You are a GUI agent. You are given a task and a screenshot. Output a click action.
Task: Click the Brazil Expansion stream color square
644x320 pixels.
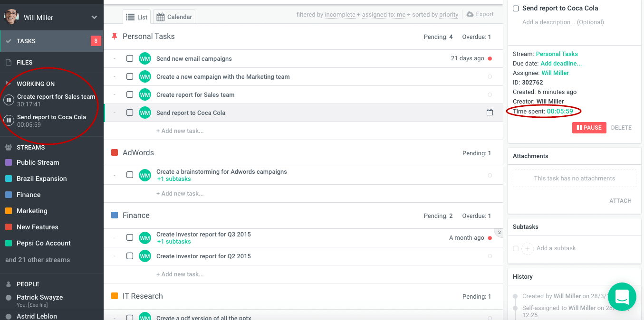tap(8, 179)
